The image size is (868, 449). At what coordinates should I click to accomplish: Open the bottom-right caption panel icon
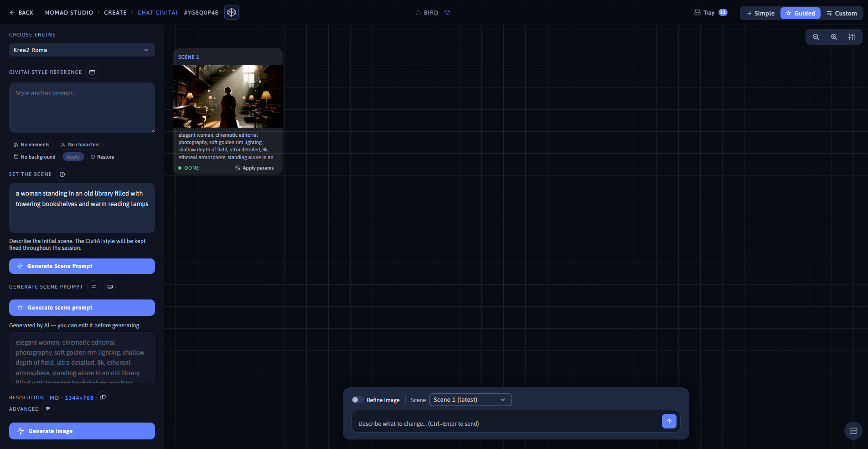853,431
